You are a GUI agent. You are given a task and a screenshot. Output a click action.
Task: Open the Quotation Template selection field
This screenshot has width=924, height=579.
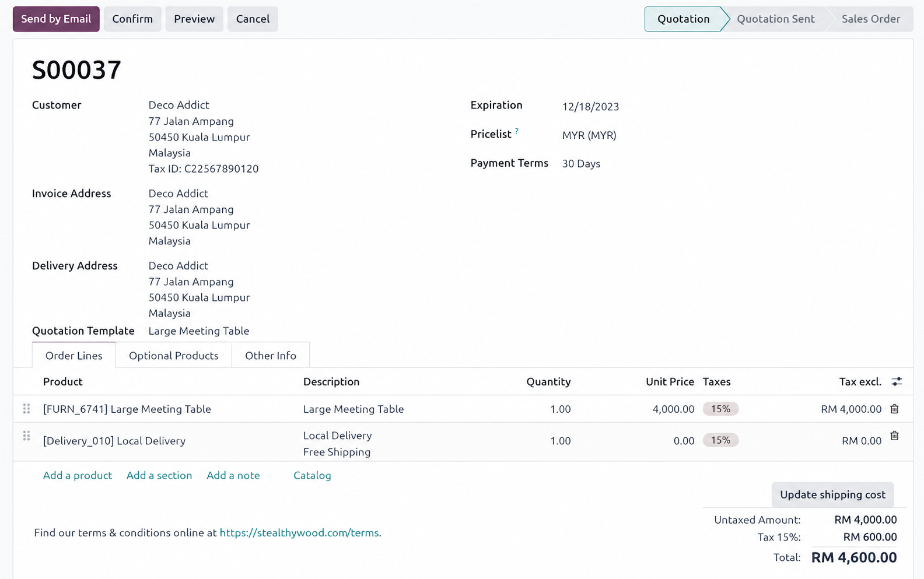coord(199,331)
